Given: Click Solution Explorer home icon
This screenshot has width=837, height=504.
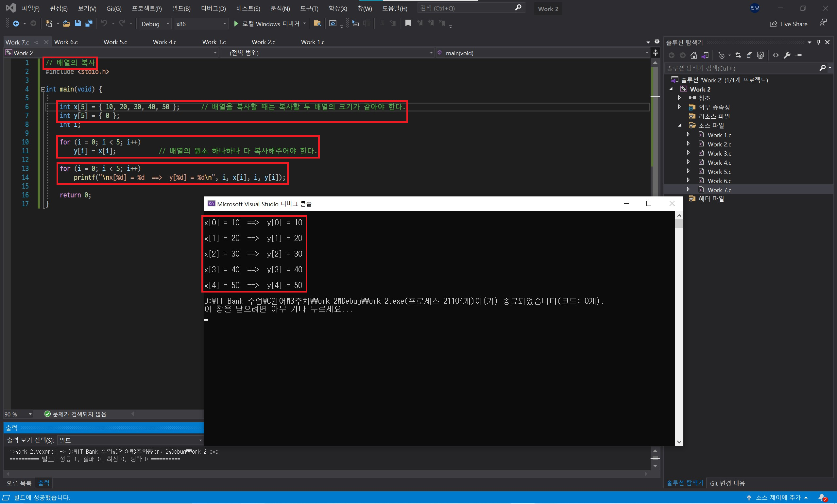Looking at the screenshot, I should (x=694, y=55).
